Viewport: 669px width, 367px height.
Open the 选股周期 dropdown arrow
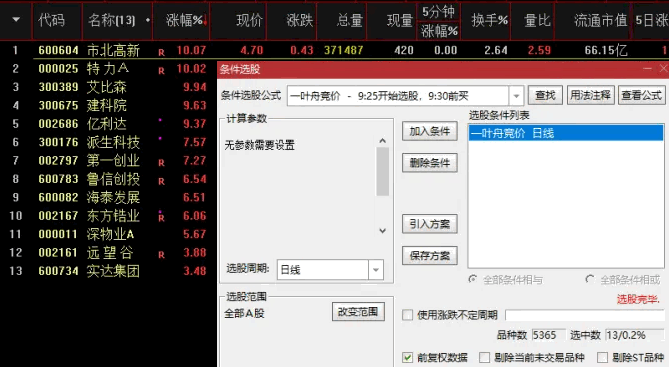tap(376, 270)
